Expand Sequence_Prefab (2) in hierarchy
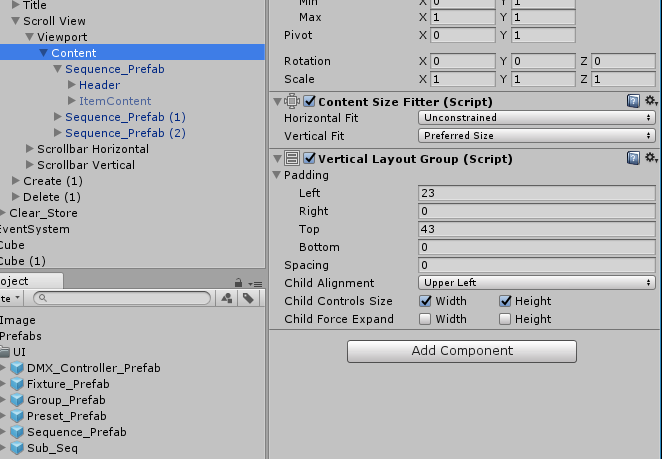Screen dimensions: 662x459 click(x=58, y=133)
